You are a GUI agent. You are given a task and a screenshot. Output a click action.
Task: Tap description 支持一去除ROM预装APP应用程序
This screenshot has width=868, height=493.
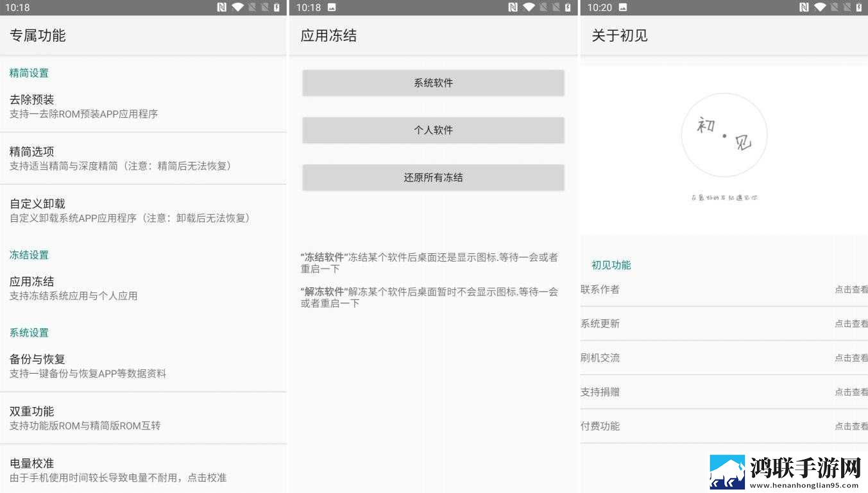[83, 114]
